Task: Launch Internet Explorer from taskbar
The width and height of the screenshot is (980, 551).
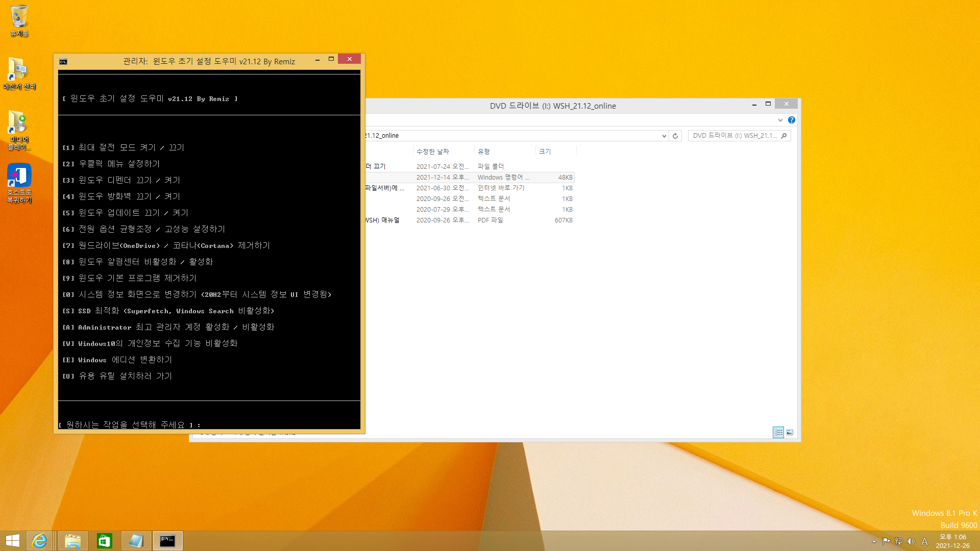Action: click(x=40, y=541)
